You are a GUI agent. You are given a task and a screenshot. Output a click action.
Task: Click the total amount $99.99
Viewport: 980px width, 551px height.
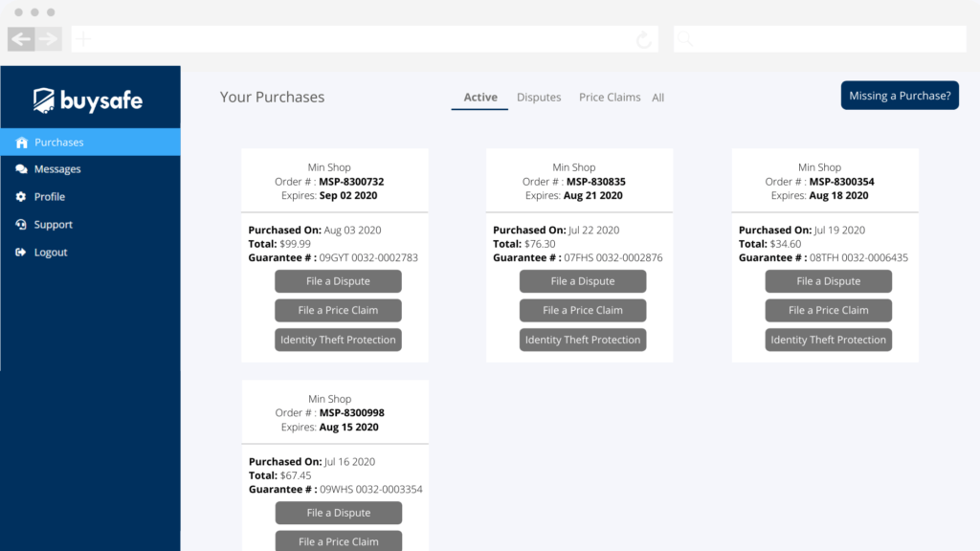pos(295,244)
